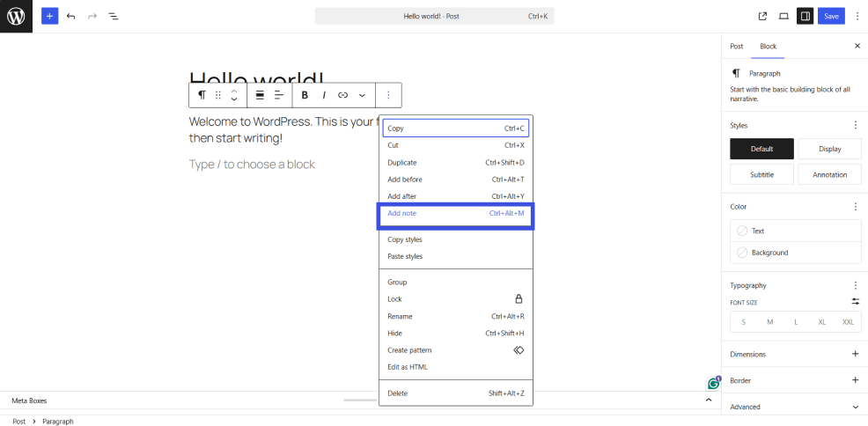Open the Color panel options menu

[x=856, y=206]
